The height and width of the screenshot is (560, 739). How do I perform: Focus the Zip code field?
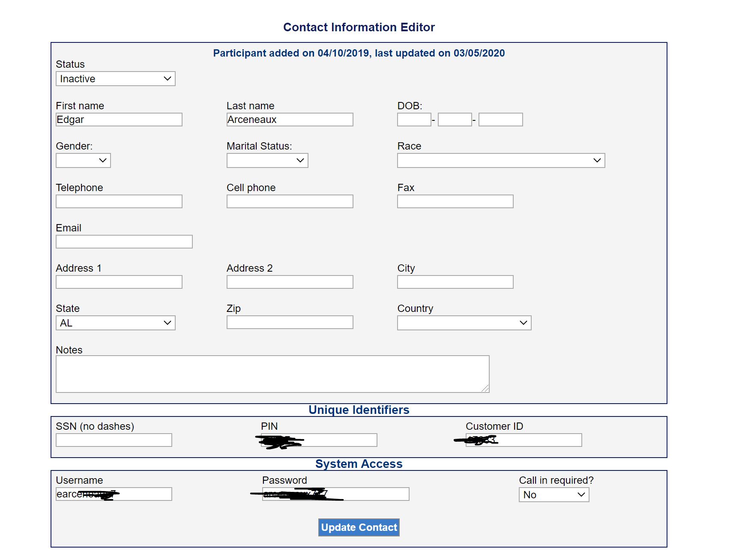point(290,322)
